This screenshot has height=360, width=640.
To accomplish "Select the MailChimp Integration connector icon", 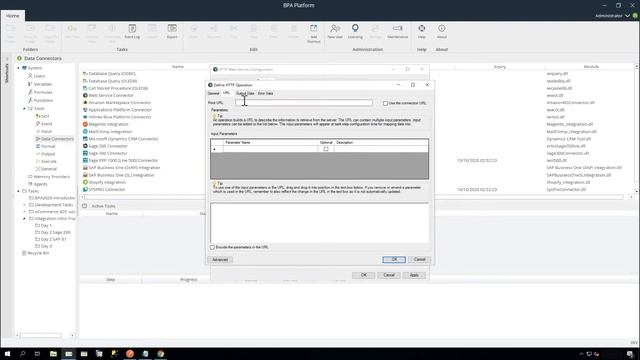I will point(85,131).
